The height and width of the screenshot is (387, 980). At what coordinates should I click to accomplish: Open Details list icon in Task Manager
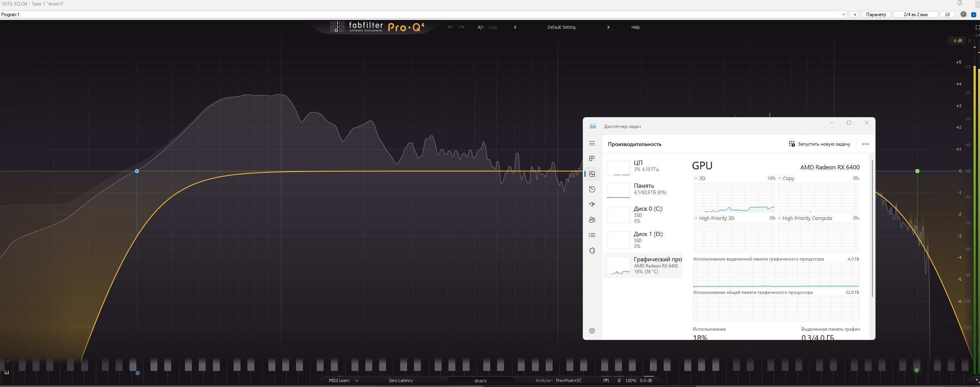[592, 235]
